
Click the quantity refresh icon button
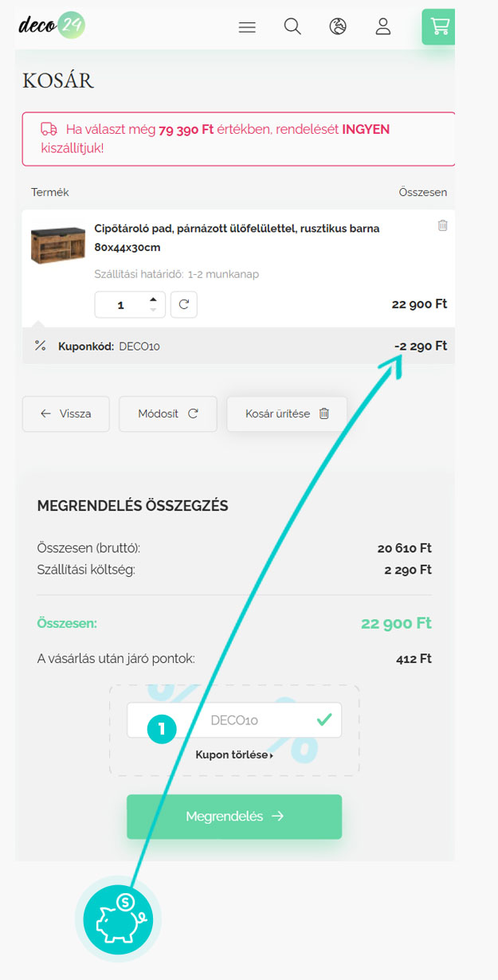click(x=183, y=304)
